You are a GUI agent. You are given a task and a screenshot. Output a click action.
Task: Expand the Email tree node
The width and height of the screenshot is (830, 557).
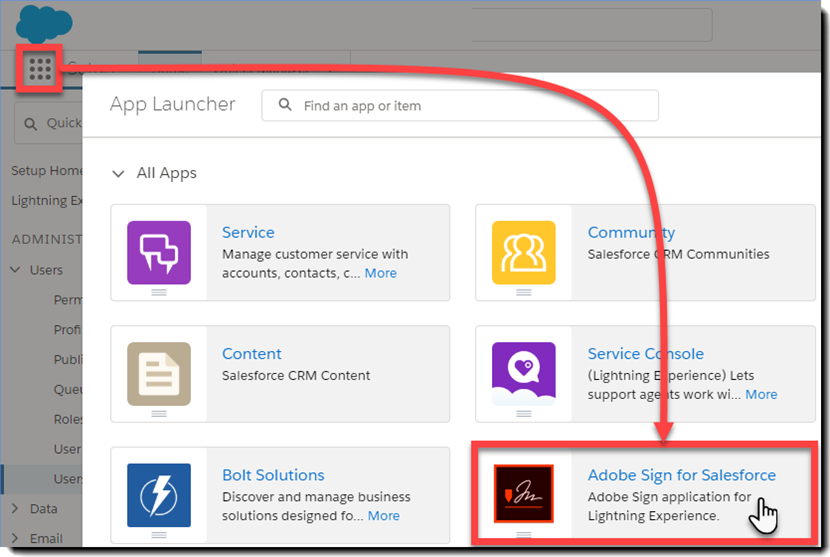point(15,538)
